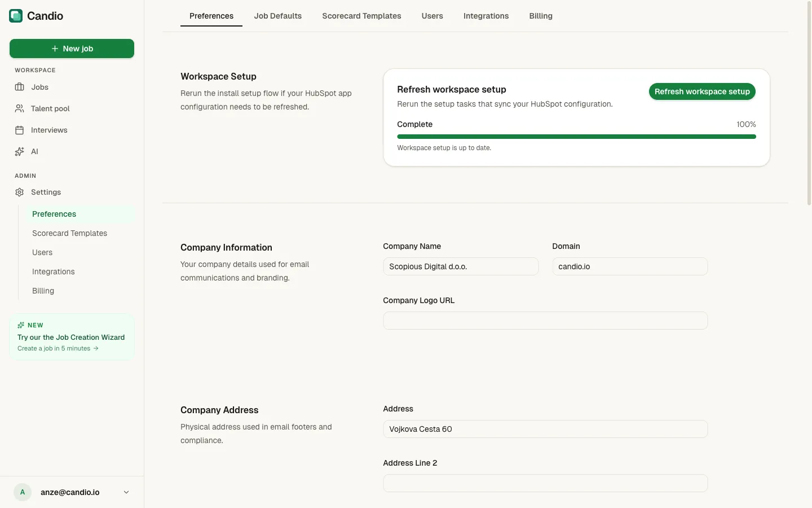
Task: Click 'Workspace setup is up to date.' text
Action: (x=444, y=148)
